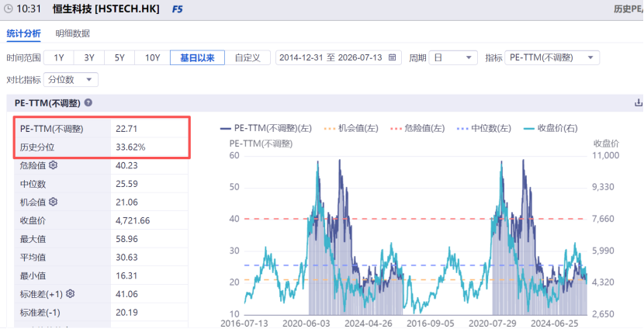Switch to the 统计分析 tab
This screenshot has width=644, height=329.
coord(24,33)
